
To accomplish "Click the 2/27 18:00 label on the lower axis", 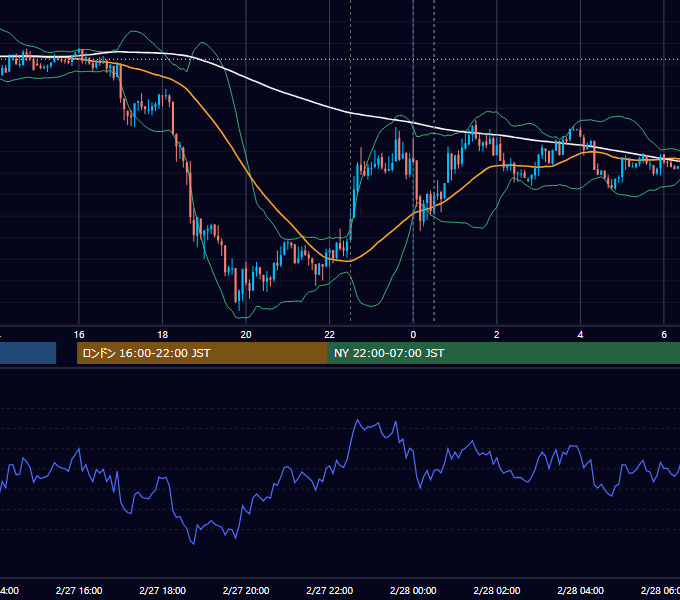I will (163, 590).
